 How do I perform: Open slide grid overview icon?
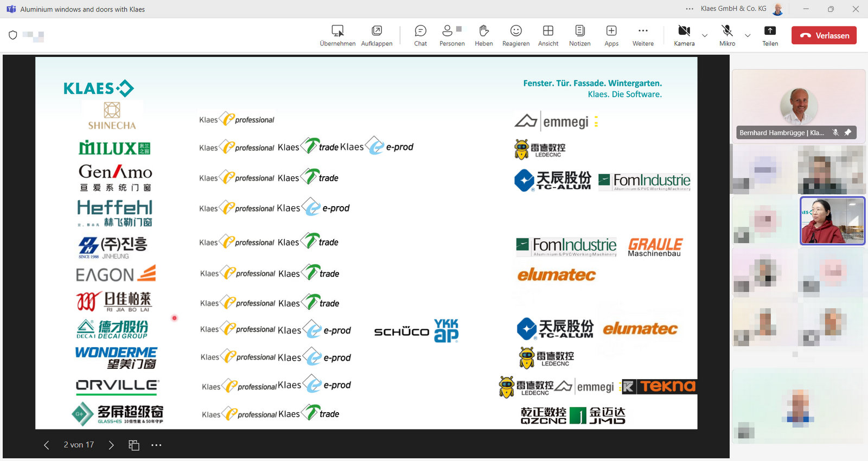[134, 445]
